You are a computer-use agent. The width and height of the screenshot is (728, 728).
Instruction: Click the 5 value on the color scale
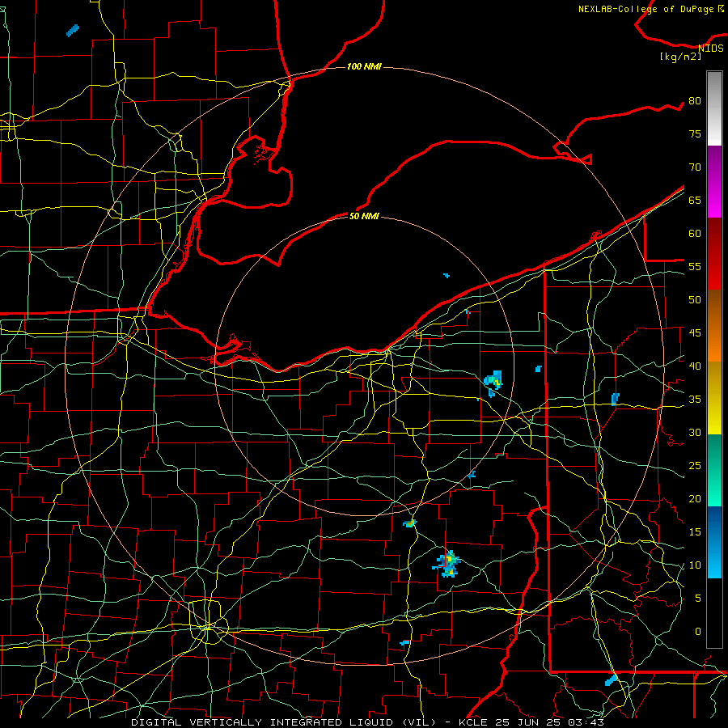(x=698, y=598)
